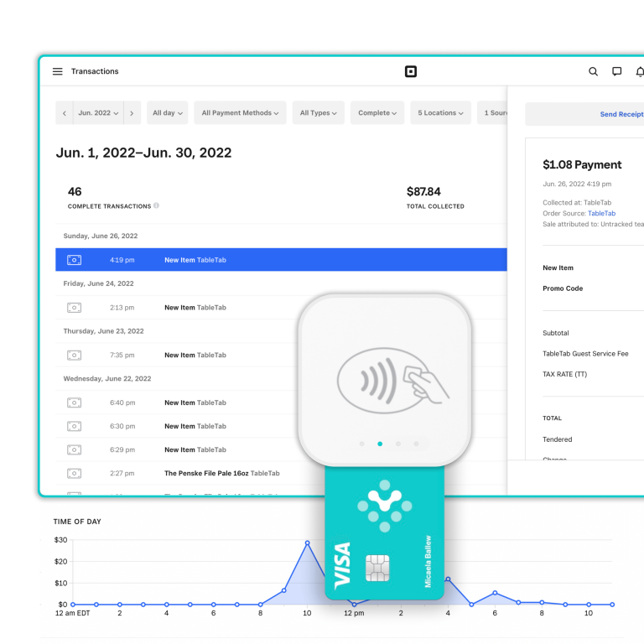This screenshot has height=644, width=644.
Task: Open the Complete status filter
Action: (x=377, y=113)
